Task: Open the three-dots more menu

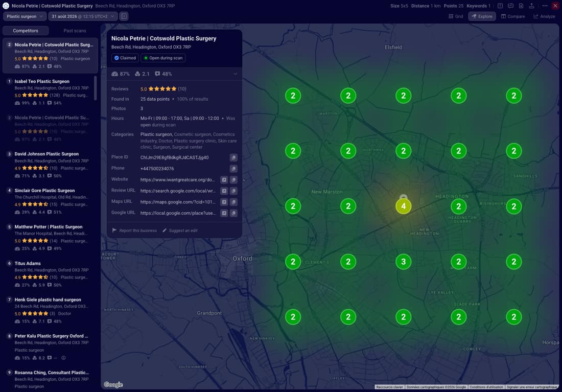Action: (x=545, y=6)
